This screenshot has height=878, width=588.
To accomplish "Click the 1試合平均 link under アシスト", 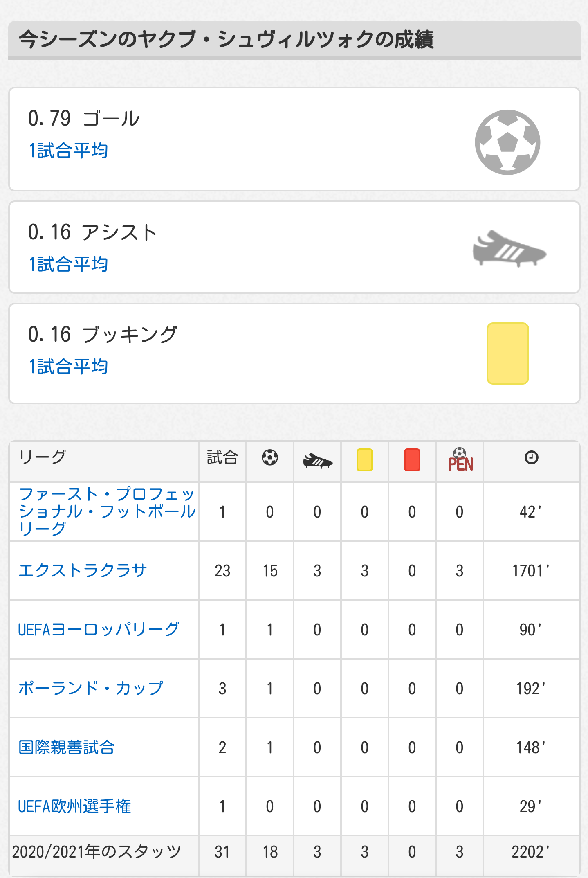I will (x=68, y=264).
